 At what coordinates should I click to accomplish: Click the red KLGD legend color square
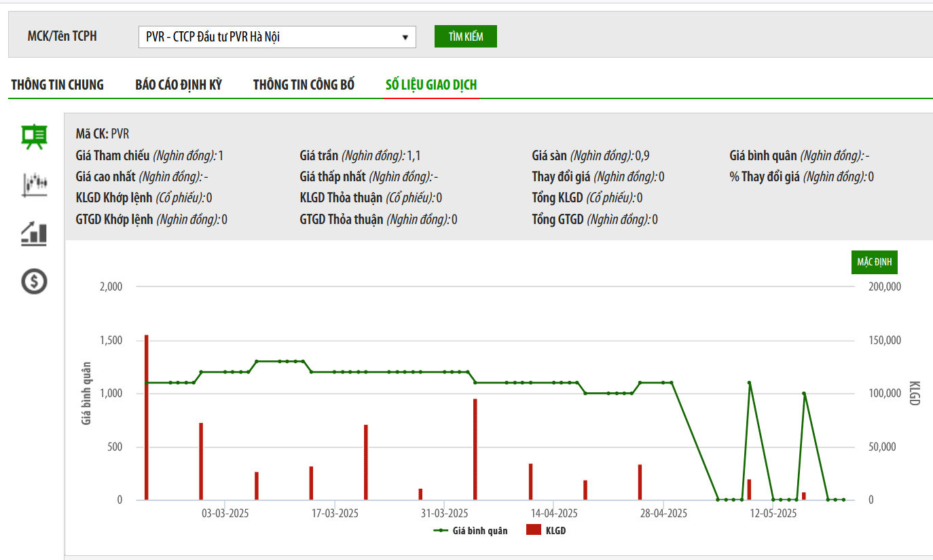pos(534,530)
